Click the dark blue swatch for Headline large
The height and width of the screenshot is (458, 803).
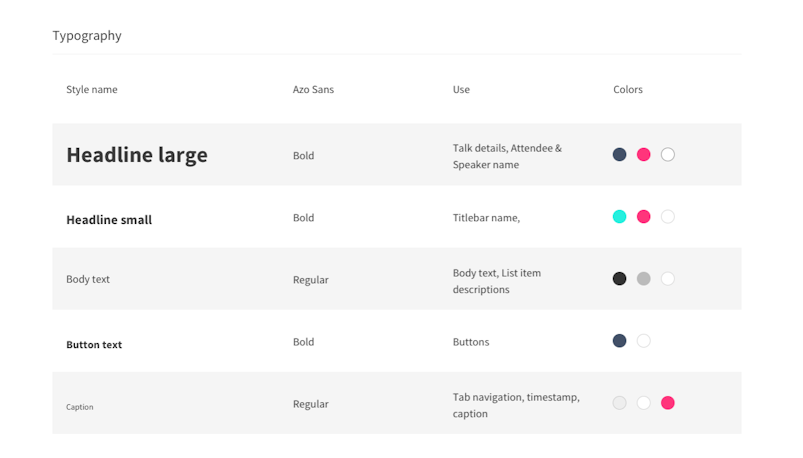click(x=620, y=155)
